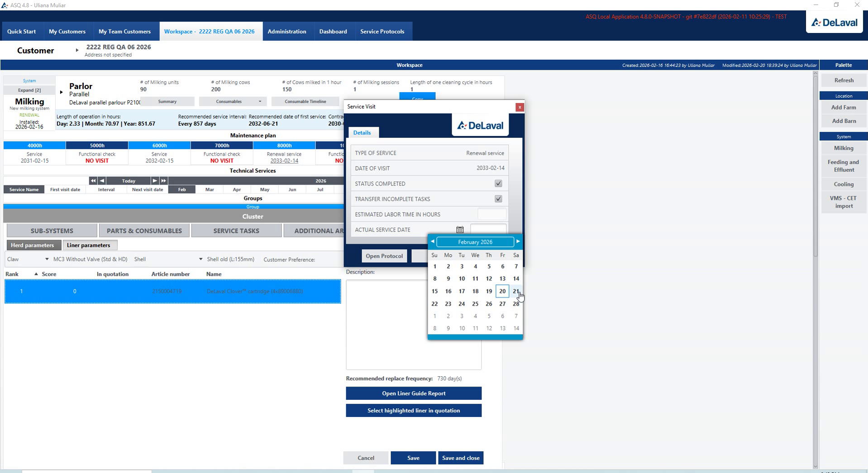Open calendar icon for Actual Service Date
Screen dimensions: 868x473
pos(460,230)
